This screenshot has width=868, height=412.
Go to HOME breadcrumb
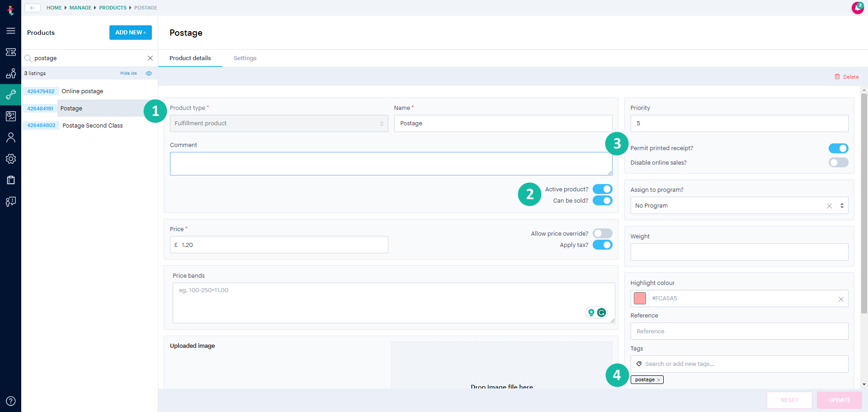click(54, 8)
